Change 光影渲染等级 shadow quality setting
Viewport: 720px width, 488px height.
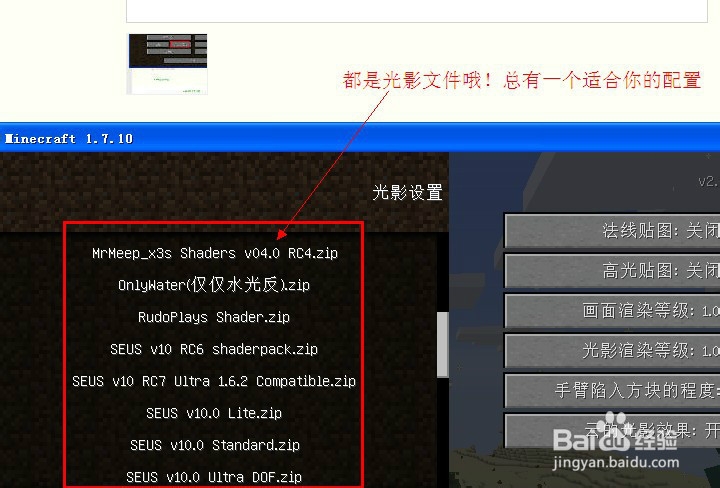click(x=612, y=351)
